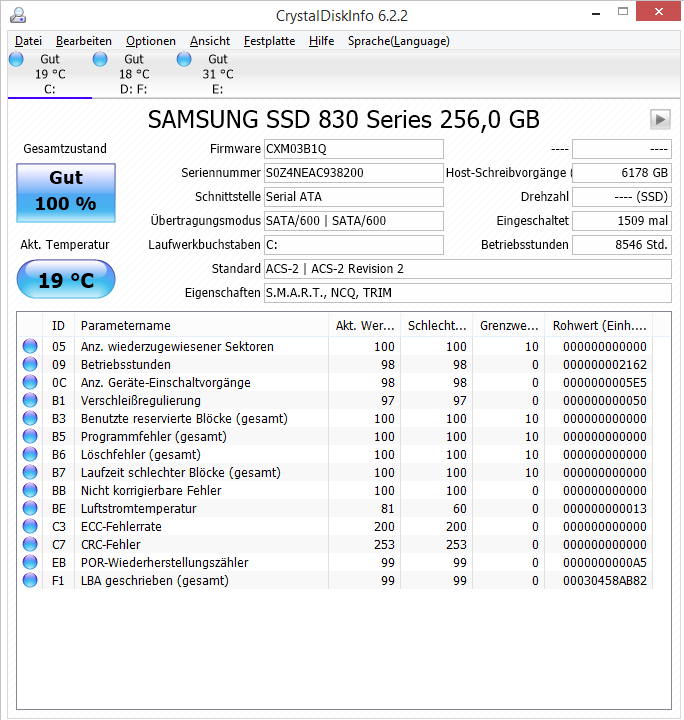This screenshot has width=684, height=720.
Task: Open the Sprache(Language) menu
Action: pyautogui.click(x=398, y=41)
